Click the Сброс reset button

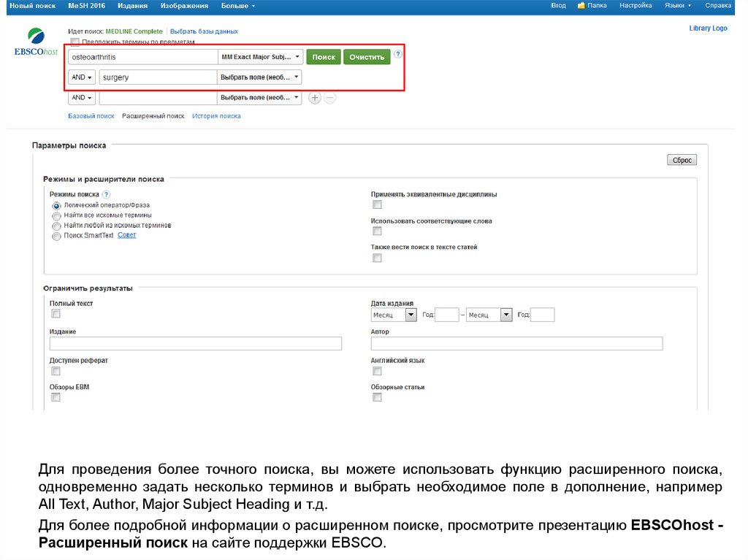[x=682, y=161]
